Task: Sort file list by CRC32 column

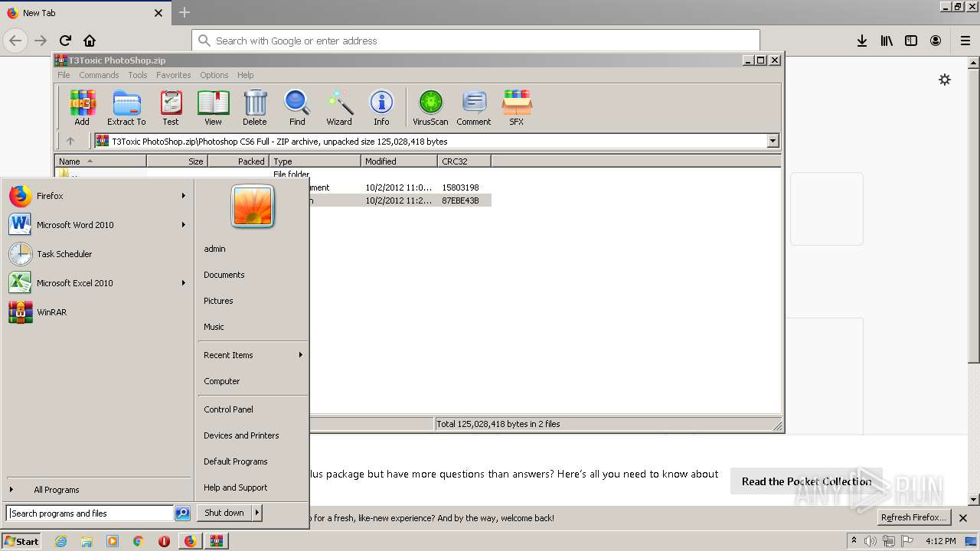Action: click(x=464, y=161)
